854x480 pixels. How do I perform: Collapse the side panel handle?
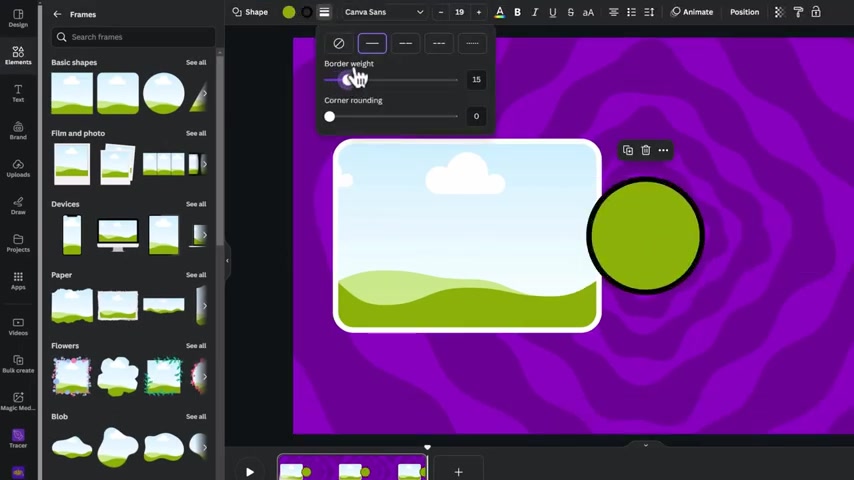(x=227, y=261)
